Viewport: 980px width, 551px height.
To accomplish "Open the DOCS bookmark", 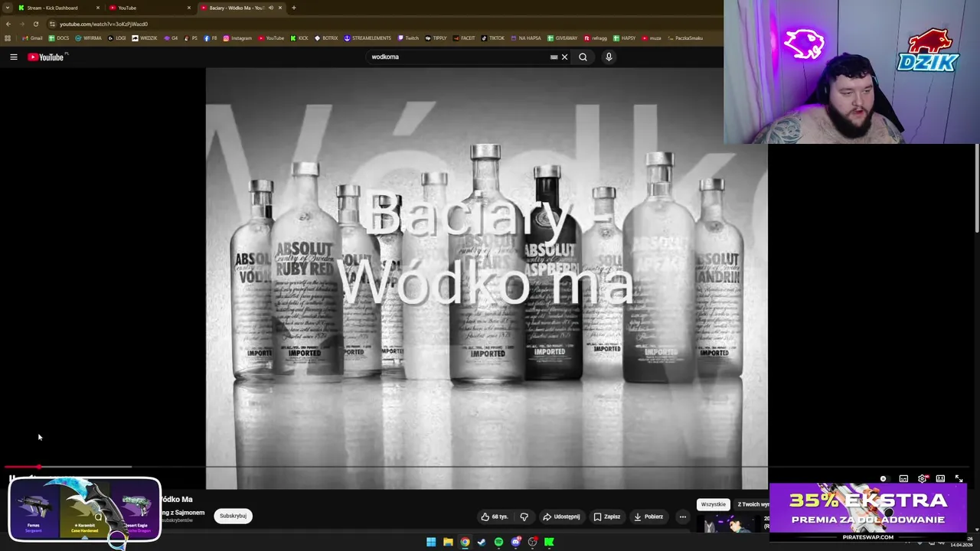I will click(59, 37).
